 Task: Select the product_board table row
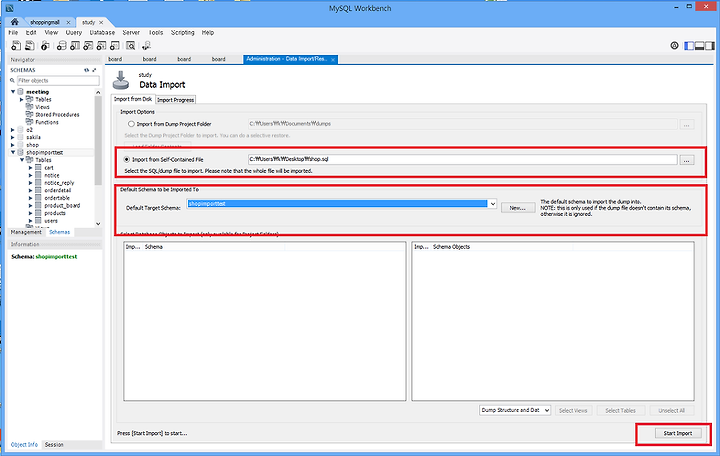[62, 206]
